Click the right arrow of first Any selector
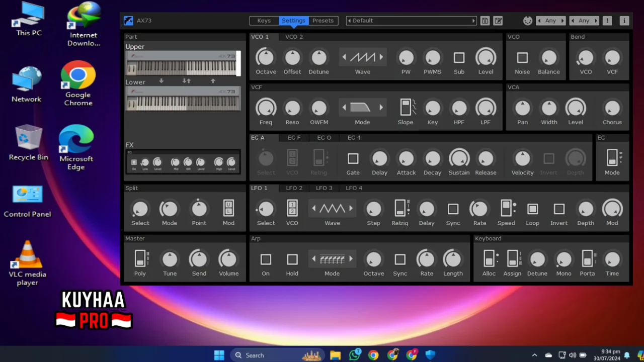 (563, 21)
